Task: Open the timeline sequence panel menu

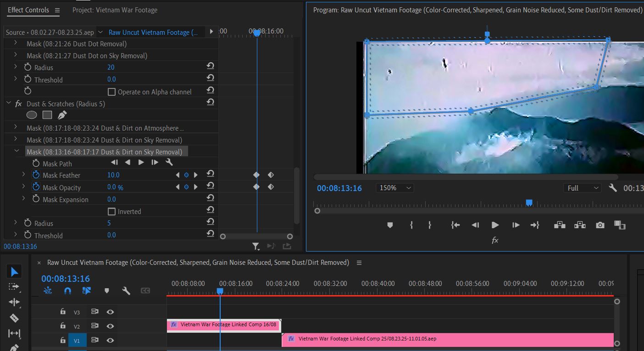Action: pyautogui.click(x=359, y=263)
